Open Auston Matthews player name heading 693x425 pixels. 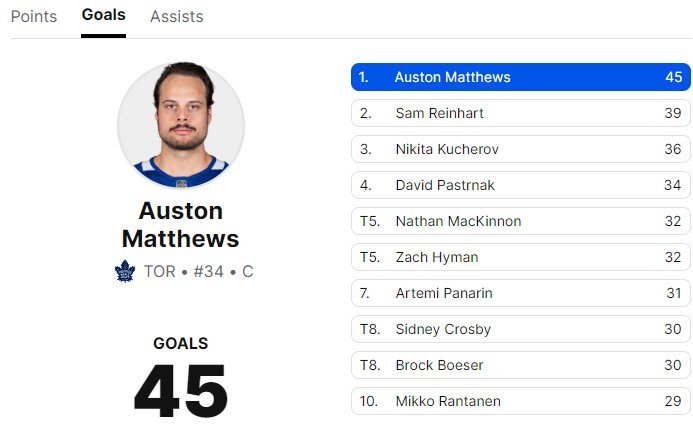pos(181,225)
